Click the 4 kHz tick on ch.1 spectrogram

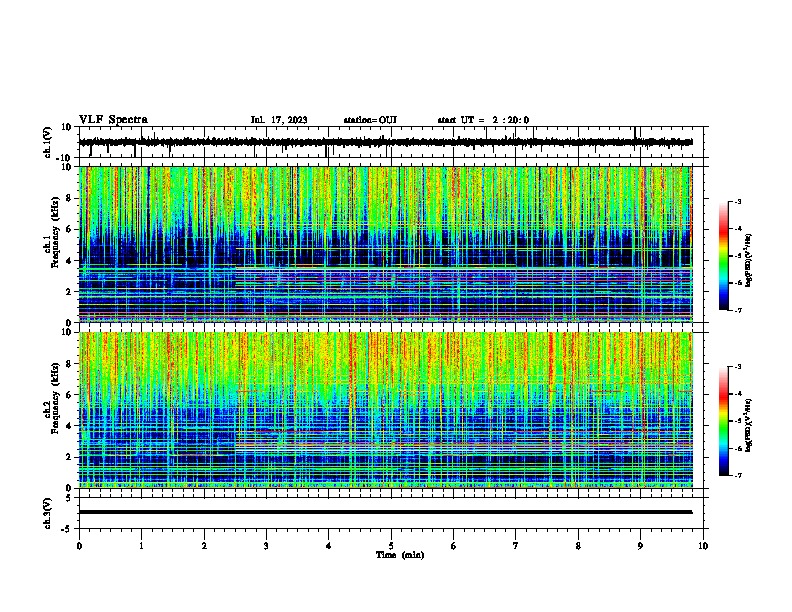(x=69, y=261)
